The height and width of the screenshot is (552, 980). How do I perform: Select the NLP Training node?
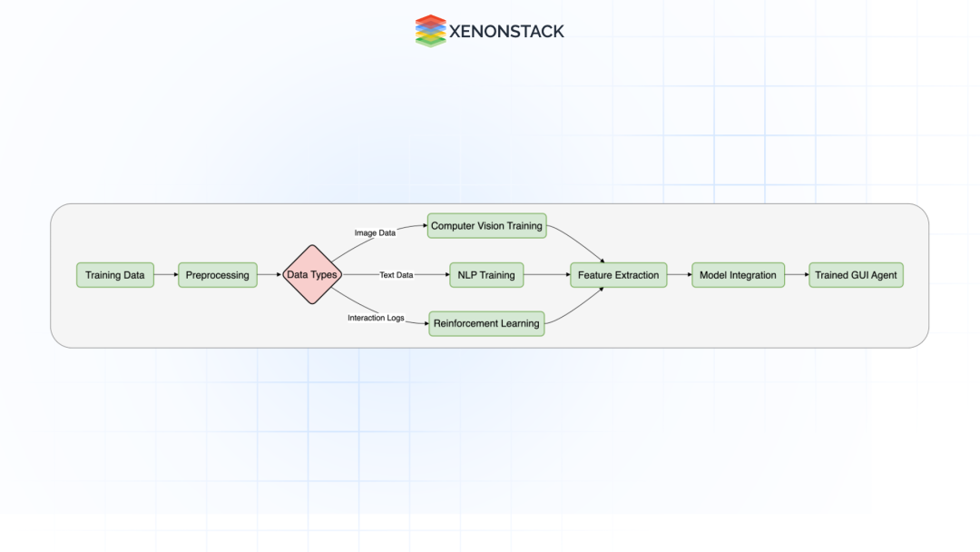click(x=486, y=275)
